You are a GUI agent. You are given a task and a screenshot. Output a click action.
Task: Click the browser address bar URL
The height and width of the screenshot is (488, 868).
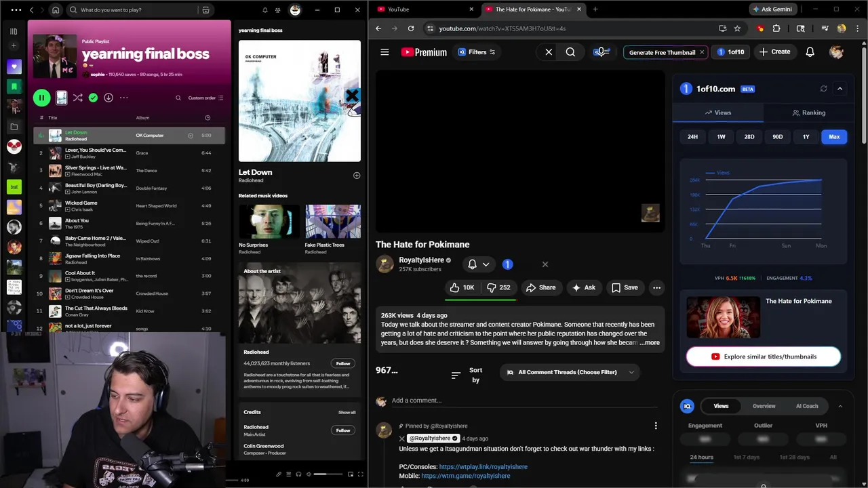click(x=502, y=28)
